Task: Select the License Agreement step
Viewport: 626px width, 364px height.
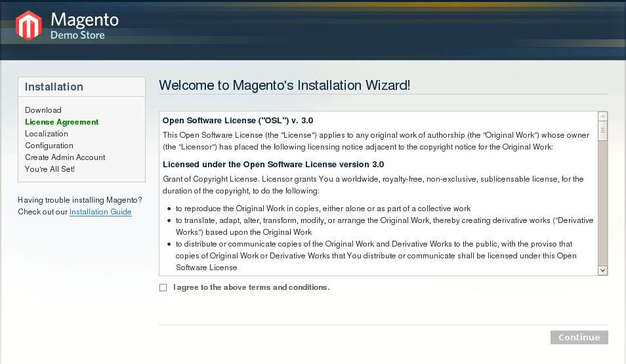Action: click(x=62, y=122)
